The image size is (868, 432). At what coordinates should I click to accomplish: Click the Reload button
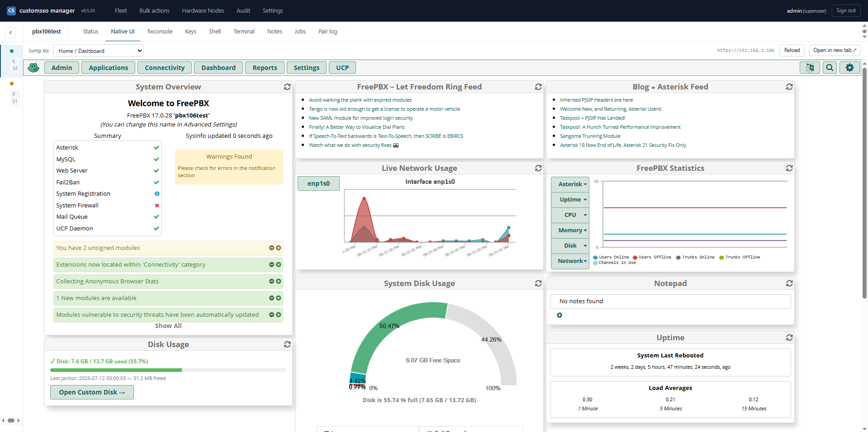pos(792,50)
